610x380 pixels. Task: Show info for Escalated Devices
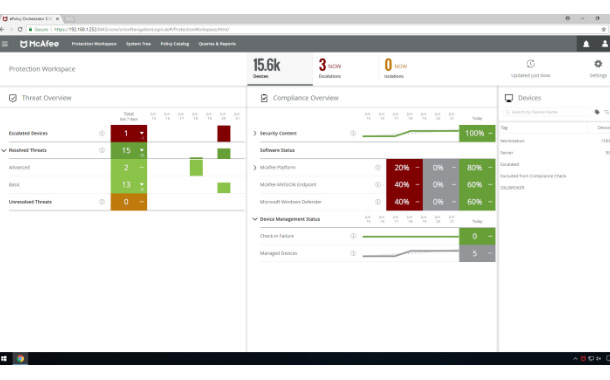click(x=102, y=133)
